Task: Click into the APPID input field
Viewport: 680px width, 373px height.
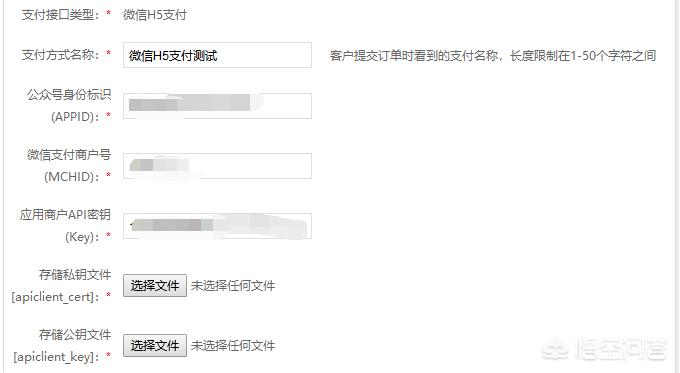Action: point(217,106)
